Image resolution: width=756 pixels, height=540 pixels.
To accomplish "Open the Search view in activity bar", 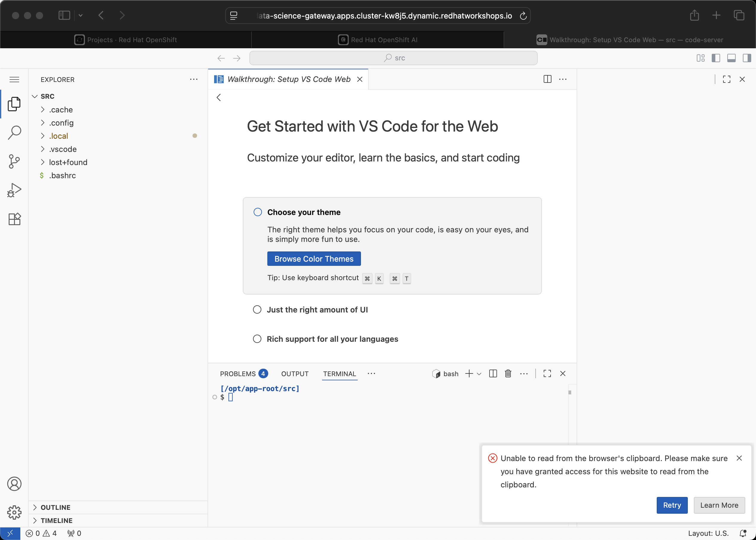I will coord(14,132).
